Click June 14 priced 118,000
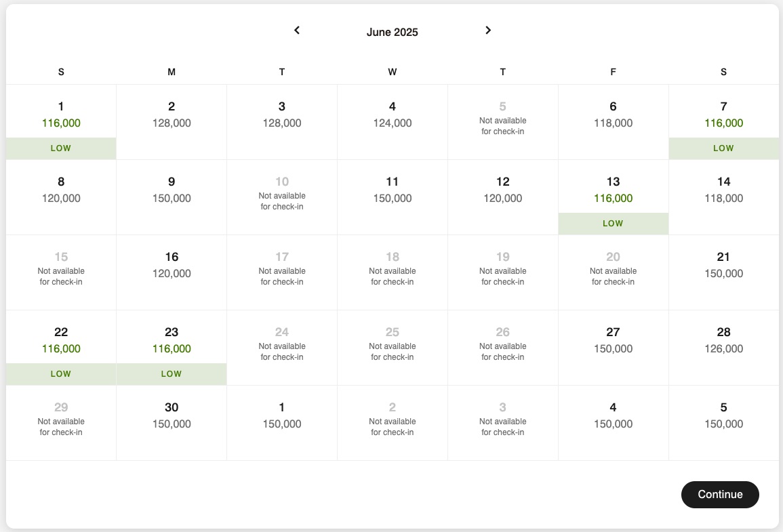Viewport: 783px width, 532px height. pos(723,190)
